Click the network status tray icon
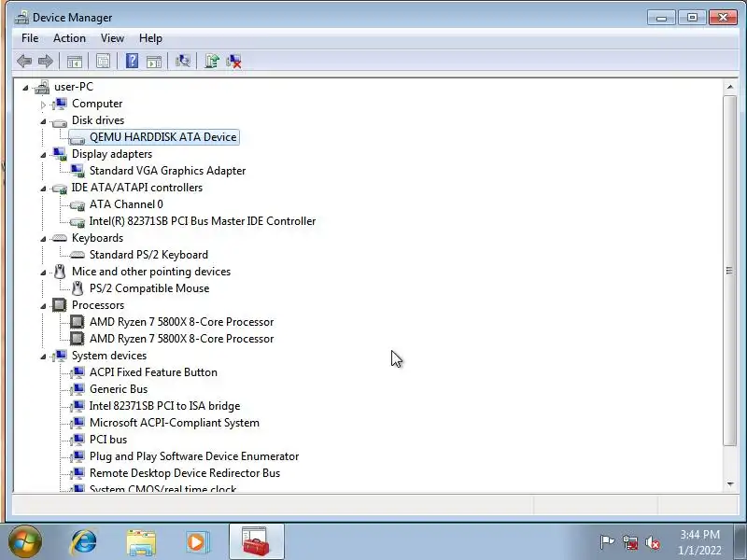747x560 pixels. tap(630, 542)
